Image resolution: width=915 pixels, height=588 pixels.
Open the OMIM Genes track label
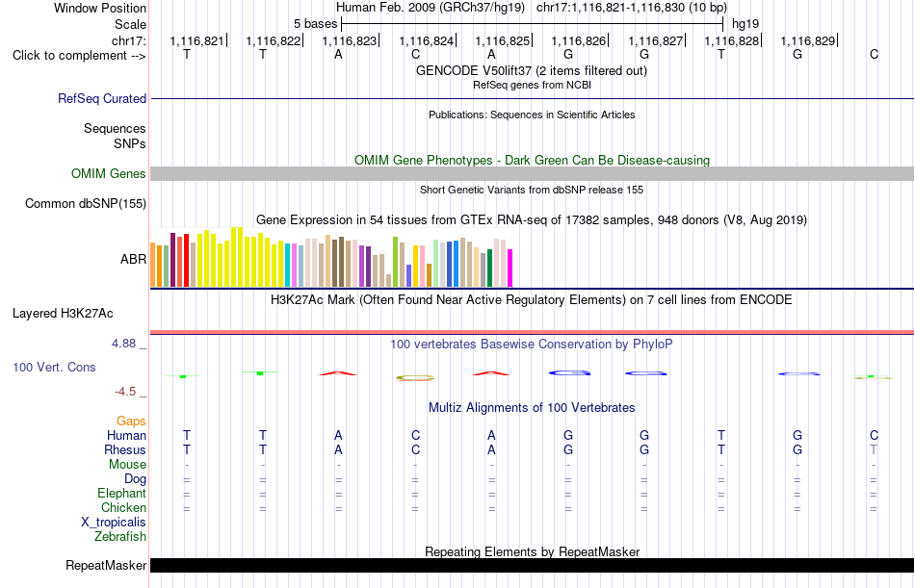click(109, 174)
